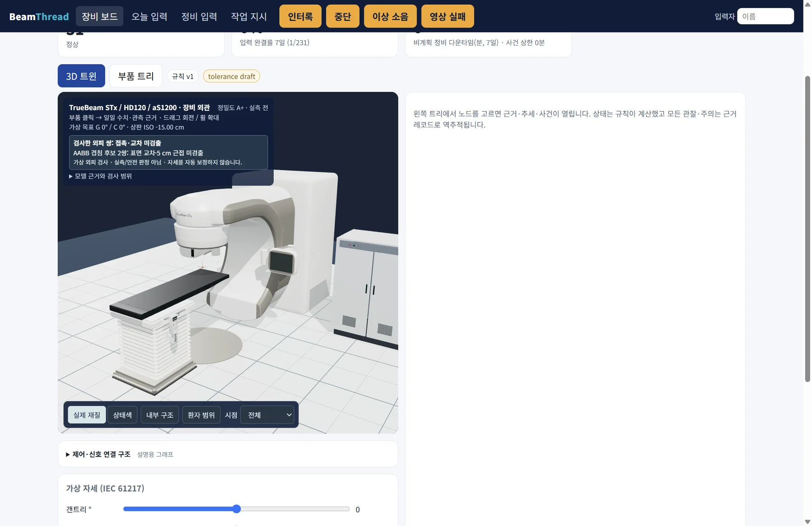Switch to the 3D 트윈 tab

81,76
